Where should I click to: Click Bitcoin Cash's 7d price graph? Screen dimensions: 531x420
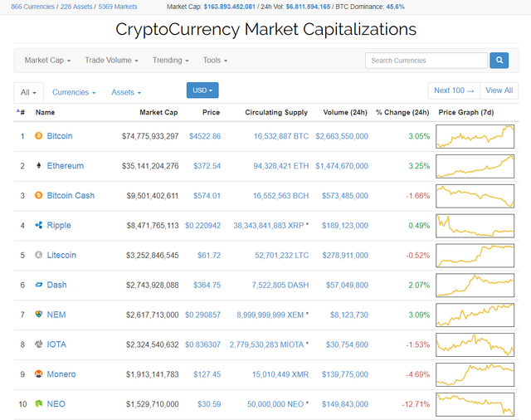coord(475,196)
